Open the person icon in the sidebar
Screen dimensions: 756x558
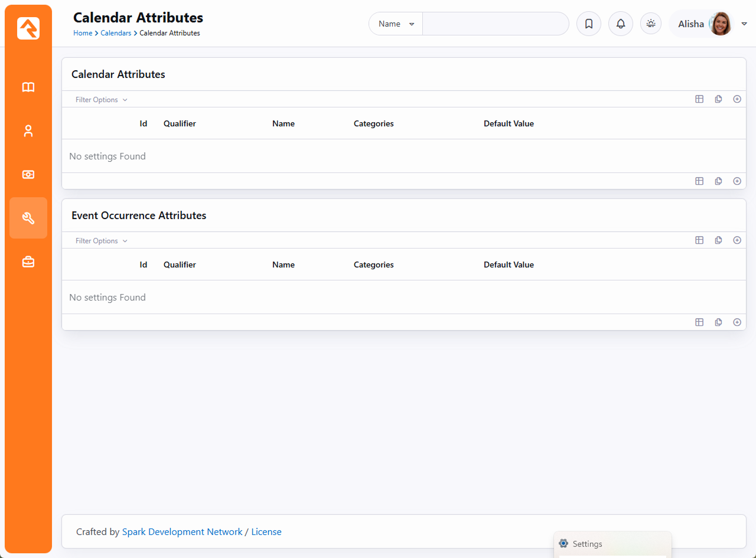pos(28,131)
